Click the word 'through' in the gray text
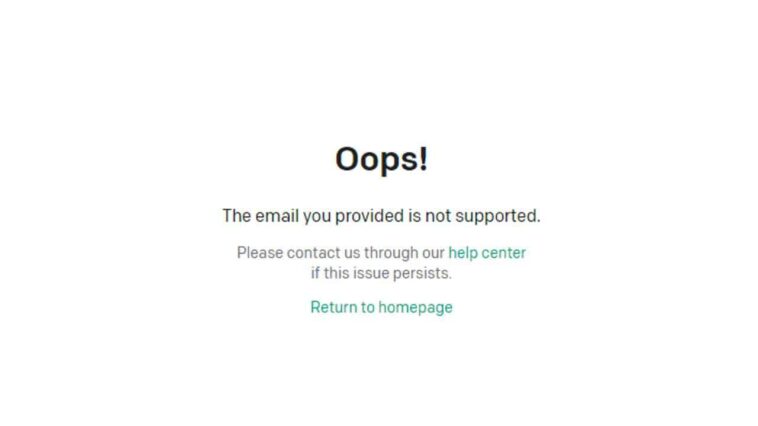 (x=391, y=253)
